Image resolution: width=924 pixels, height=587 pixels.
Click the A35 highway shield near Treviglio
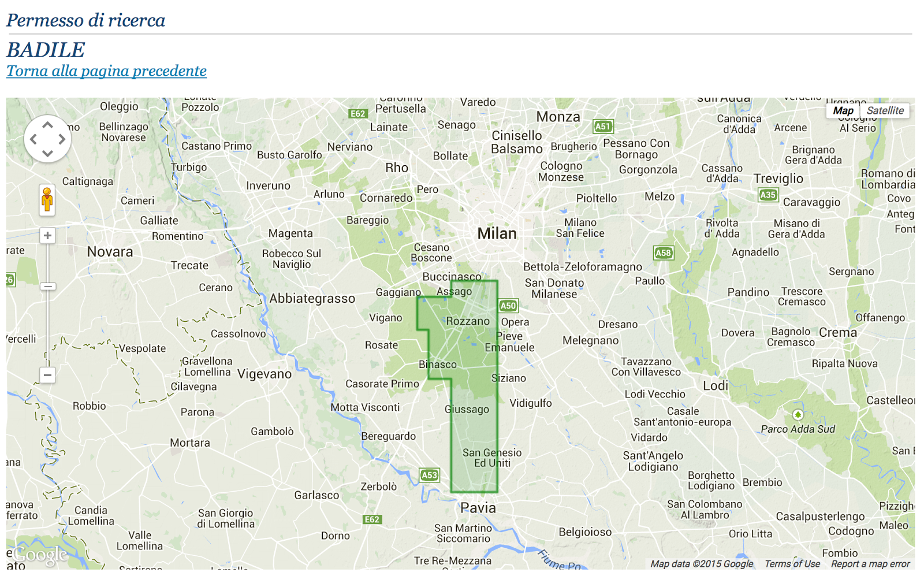click(x=768, y=195)
